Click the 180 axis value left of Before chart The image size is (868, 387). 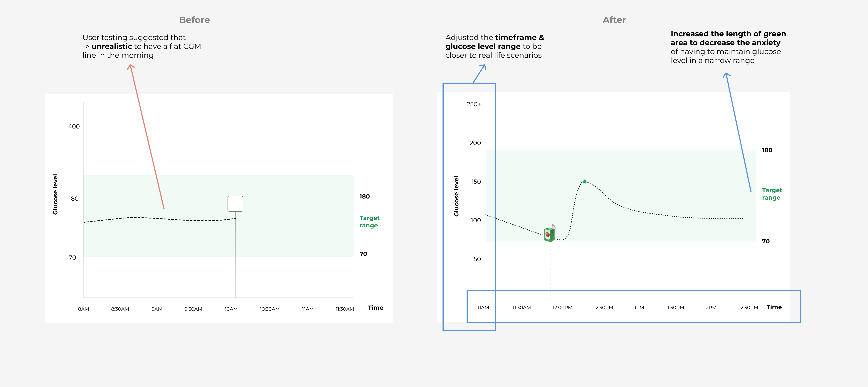[73, 199]
